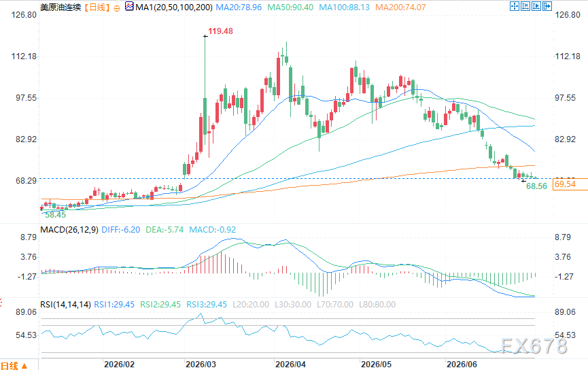
Task: Open MA1(20,50,100,200) indicator settings
Action: [x=174, y=7]
